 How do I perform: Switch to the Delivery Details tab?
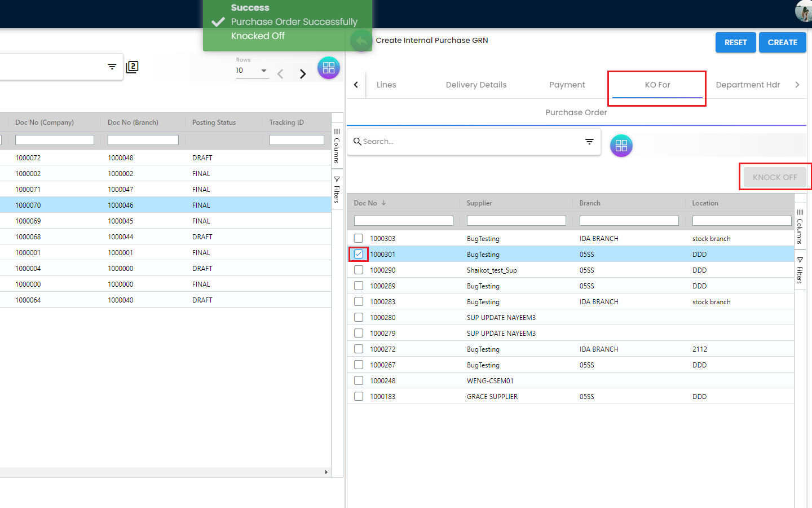tap(476, 85)
